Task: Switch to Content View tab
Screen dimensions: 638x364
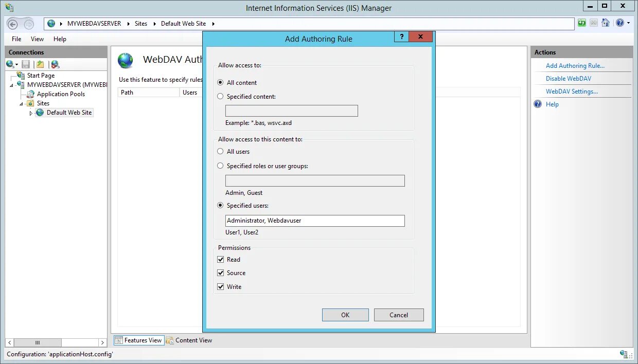Action: 189,340
